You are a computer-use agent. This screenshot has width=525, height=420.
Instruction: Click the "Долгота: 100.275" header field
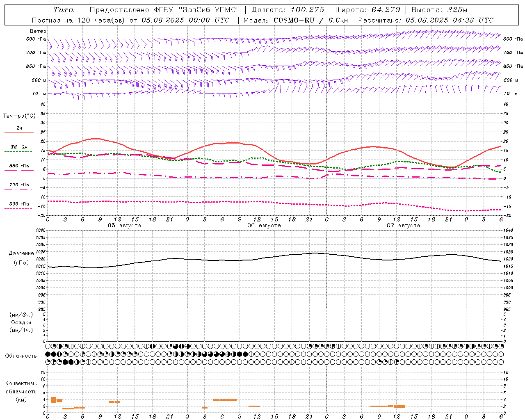pyautogui.click(x=288, y=10)
